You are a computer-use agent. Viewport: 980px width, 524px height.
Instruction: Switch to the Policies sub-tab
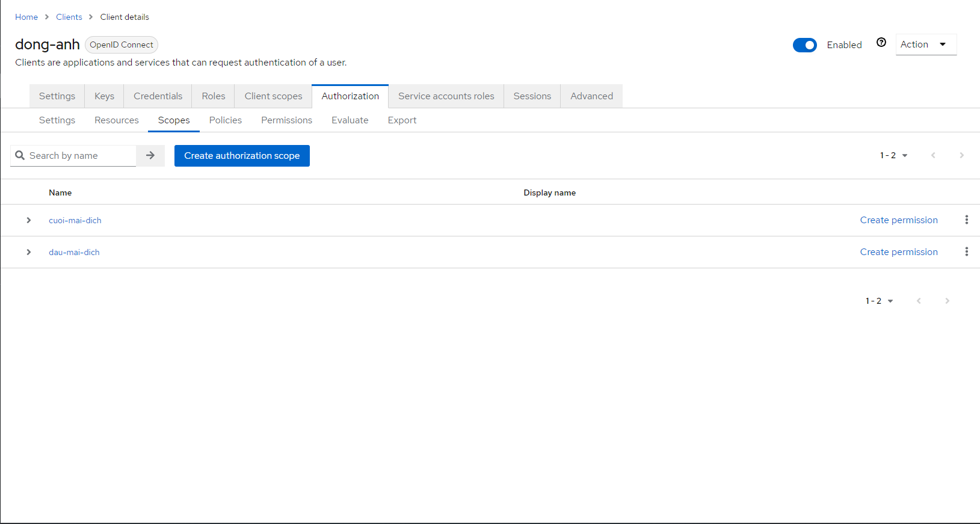click(225, 120)
